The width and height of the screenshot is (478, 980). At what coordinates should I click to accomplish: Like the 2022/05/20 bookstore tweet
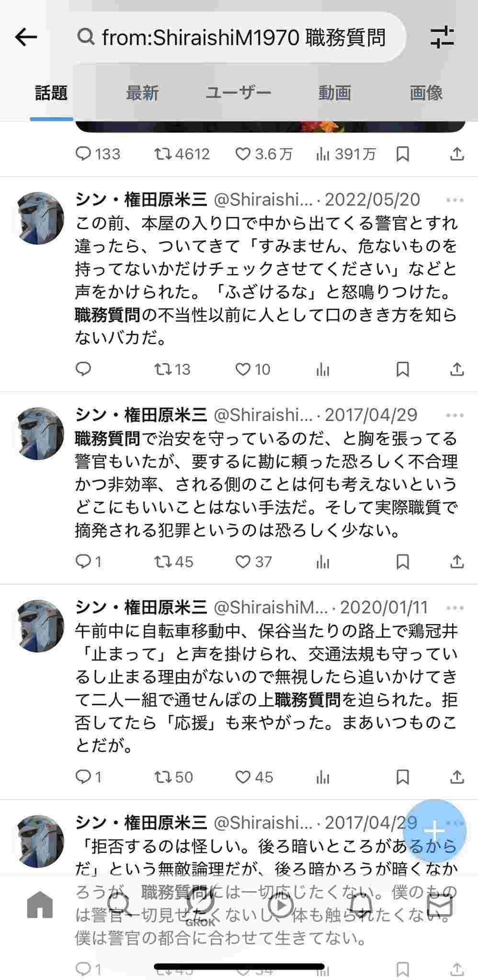(243, 369)
